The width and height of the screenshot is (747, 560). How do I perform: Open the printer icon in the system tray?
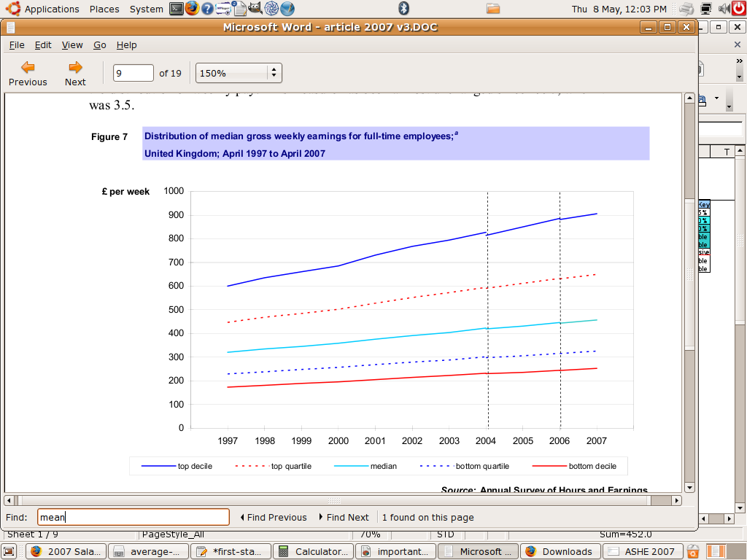pos(686,9)
